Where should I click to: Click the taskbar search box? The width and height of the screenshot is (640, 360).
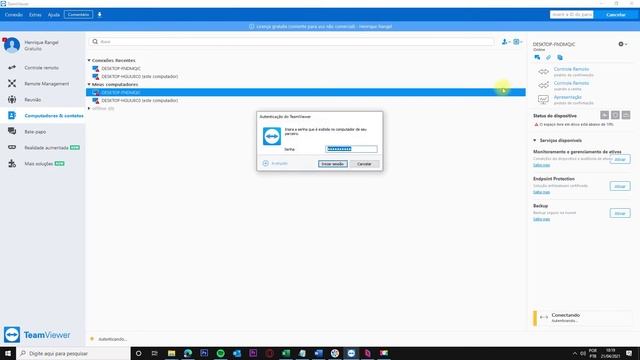[x=73, y=353]
